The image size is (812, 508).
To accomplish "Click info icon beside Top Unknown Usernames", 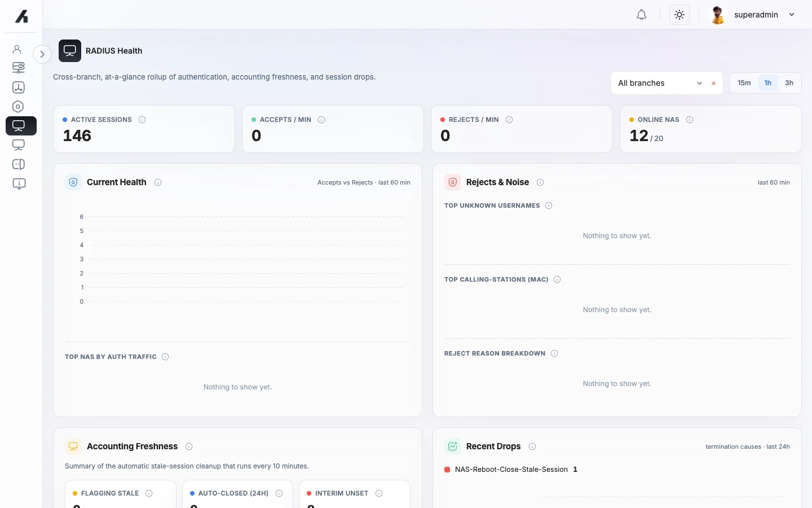I will pos(549,205).
